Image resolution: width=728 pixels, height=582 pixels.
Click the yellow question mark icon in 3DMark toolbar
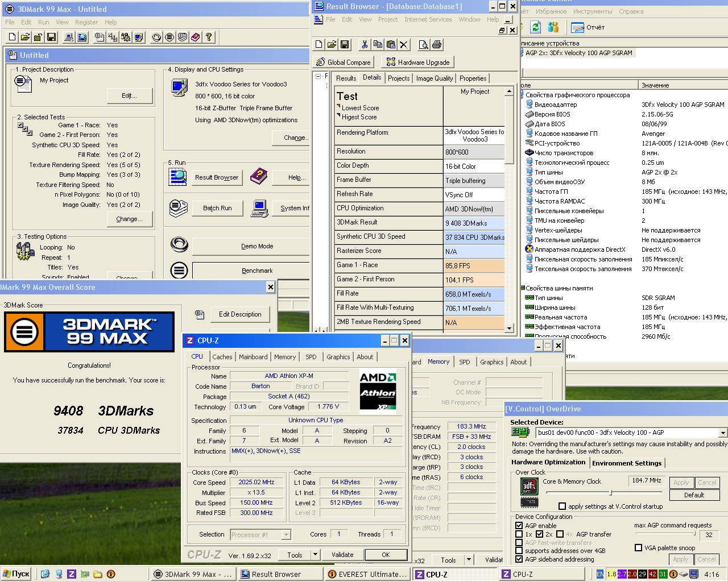[x=209, y=38]
